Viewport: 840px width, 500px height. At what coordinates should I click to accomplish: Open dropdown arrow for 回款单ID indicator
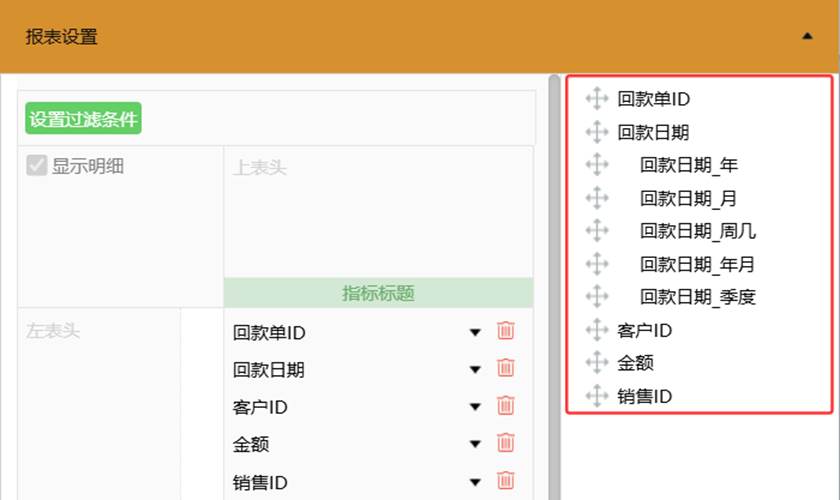(x=475, y=333)
